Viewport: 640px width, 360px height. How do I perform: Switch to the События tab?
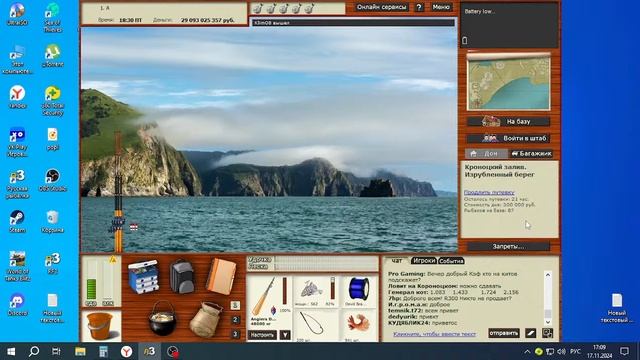click(x=451, y=260)
